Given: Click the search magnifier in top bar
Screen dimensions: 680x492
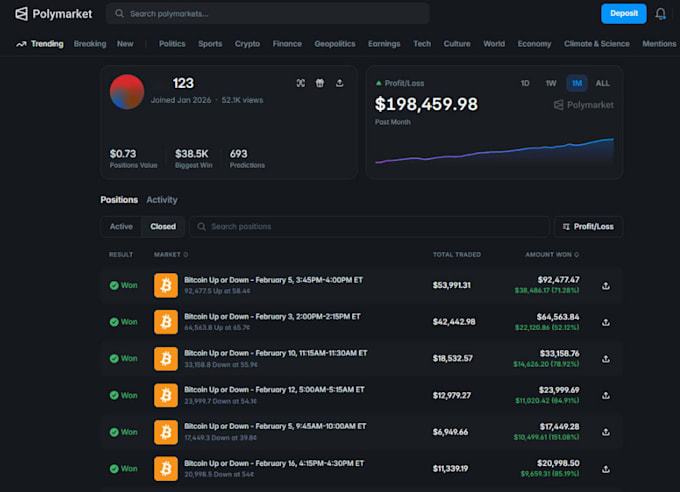Looking at the screenshot, I should [x=119, y=14].
